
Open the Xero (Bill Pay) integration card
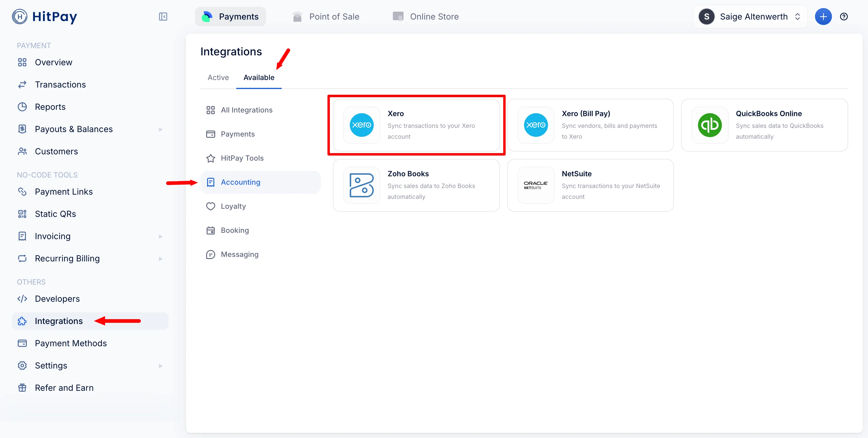(590, 125)
